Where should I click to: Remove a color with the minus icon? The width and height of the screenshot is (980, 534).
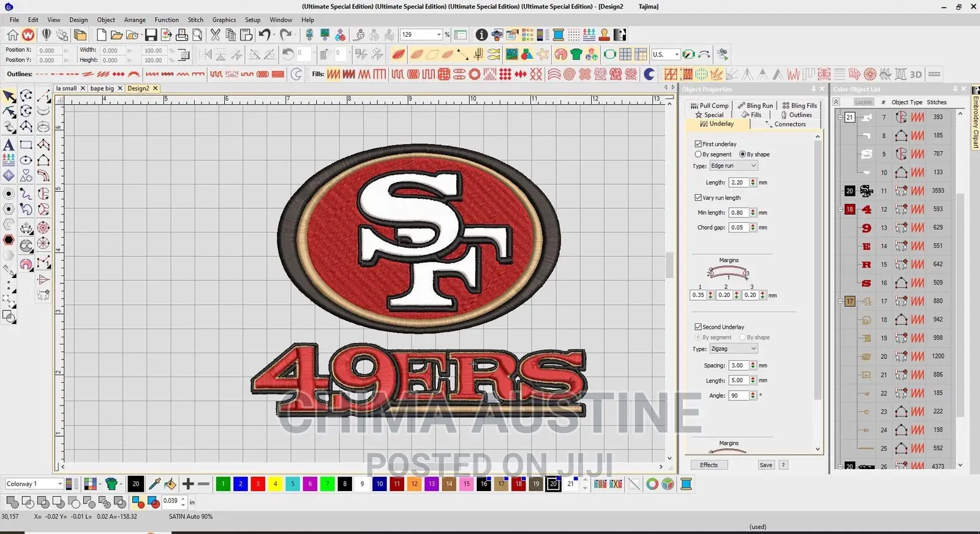(x=203, y=484)
